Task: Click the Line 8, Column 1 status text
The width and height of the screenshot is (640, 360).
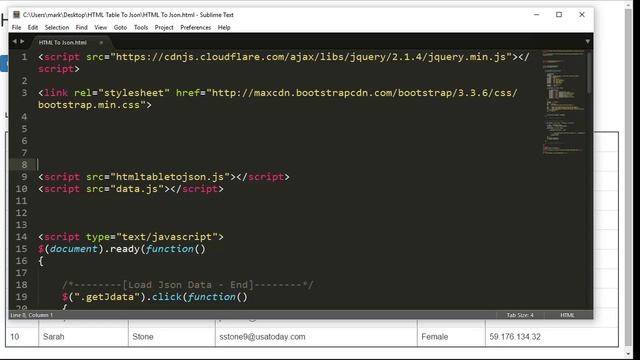Action: [x=31, y=315]
